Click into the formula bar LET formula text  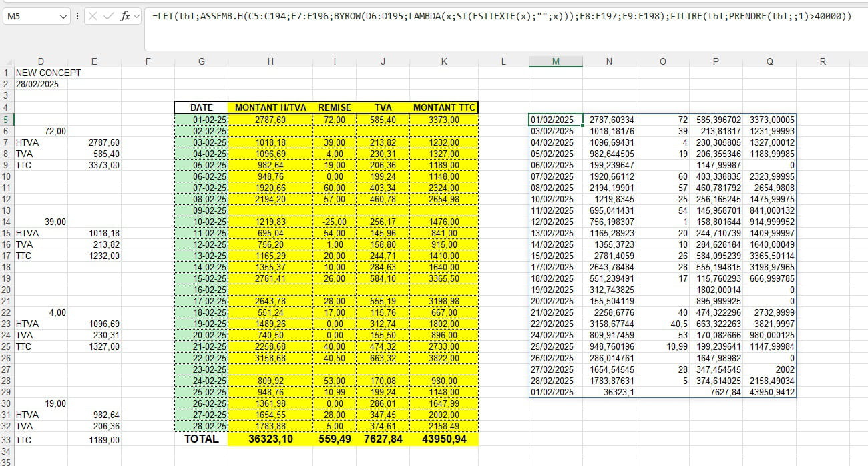[501, 17]
